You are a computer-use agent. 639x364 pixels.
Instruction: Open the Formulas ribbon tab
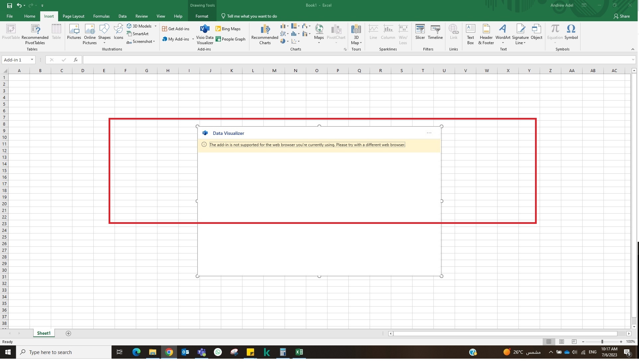click(101, 16)
